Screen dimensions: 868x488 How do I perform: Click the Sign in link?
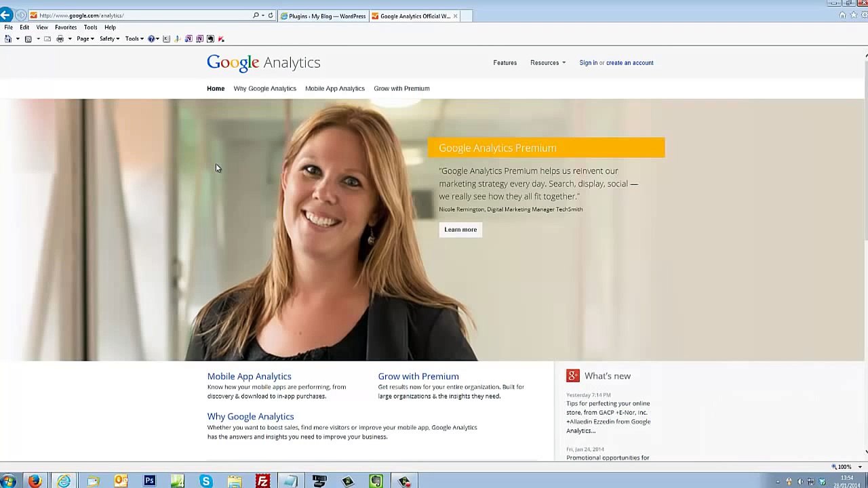pos(588,62)
